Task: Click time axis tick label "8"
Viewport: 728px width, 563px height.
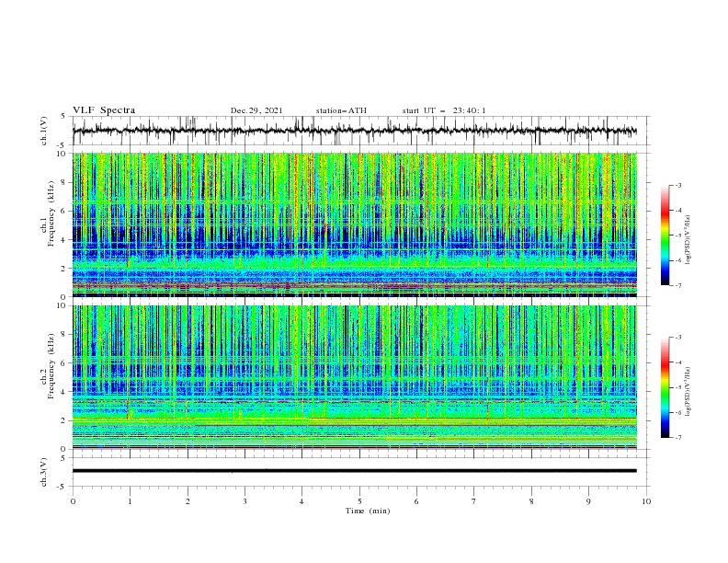Action: tap(531, 501)
